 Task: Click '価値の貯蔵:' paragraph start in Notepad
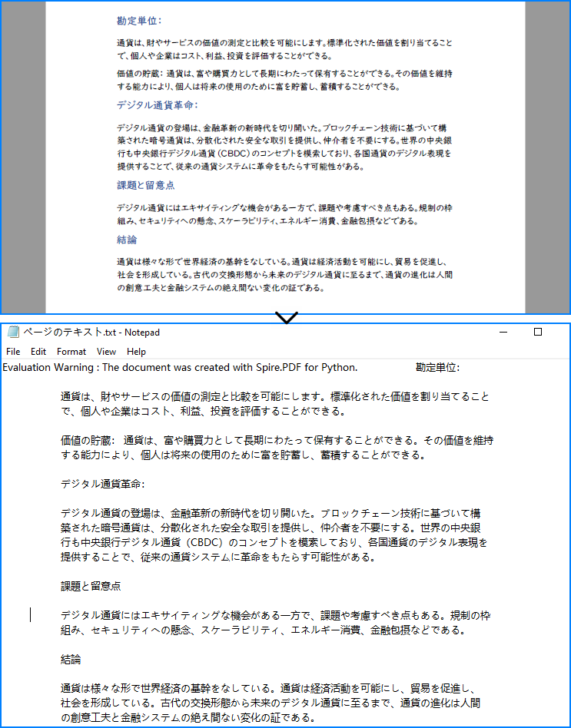88,440
